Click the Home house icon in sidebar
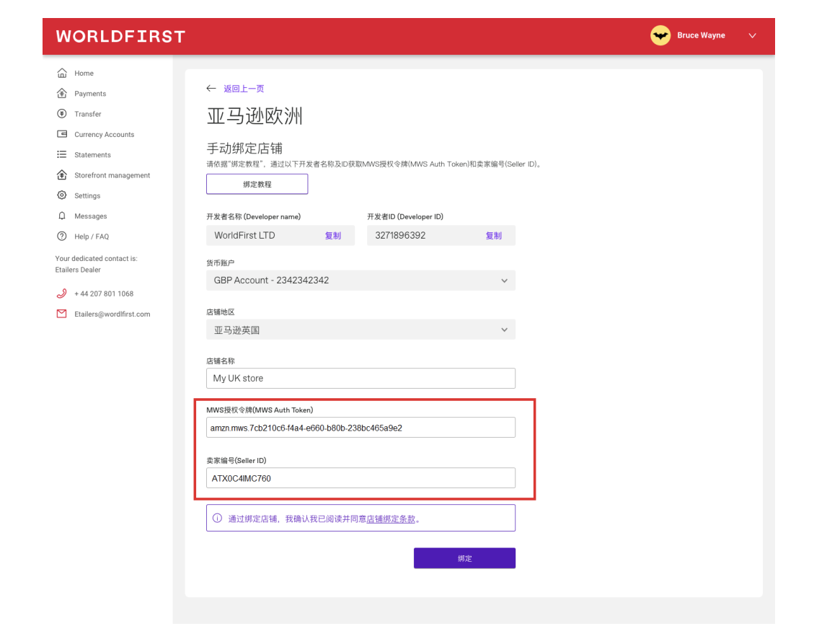The image size is (827, 644). pos(62,73)
